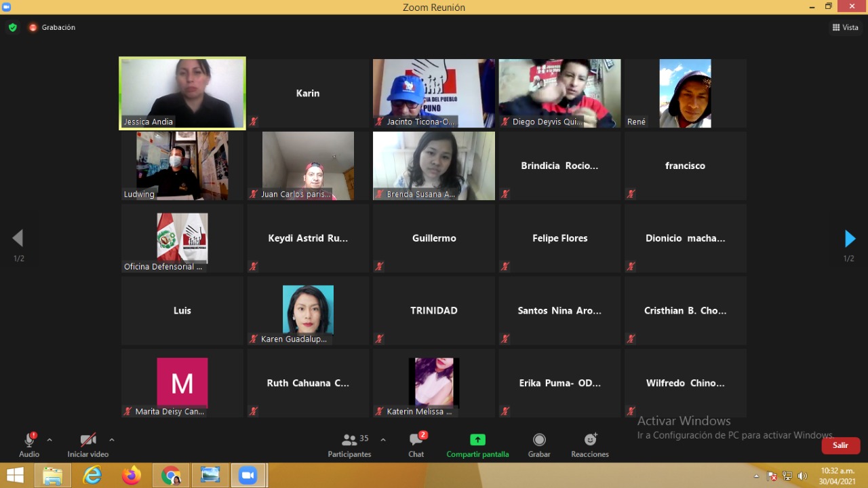The height and width of the screenshot is (488, 868).
Task: Click Compartir pantalla green button
Action: [x=477, y=445]
